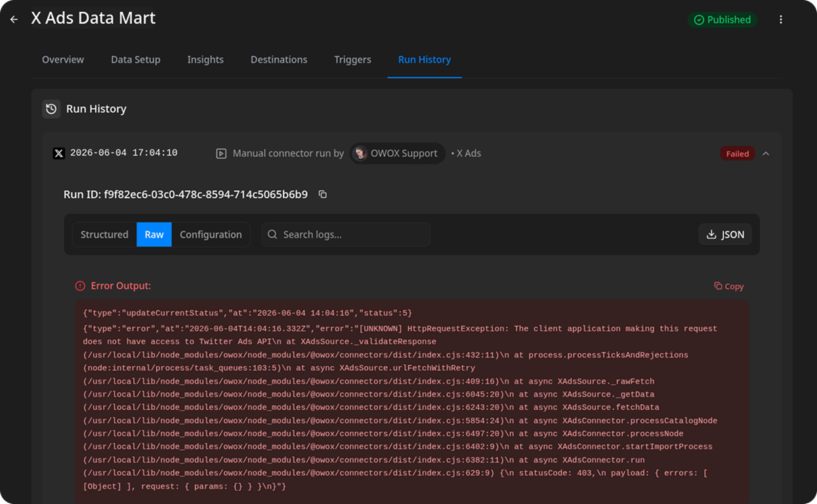Image resolution: width=817 pixels, height=504 pixels.
Task: Go to the Destinations tab
Action: pyautogui.click(x=279, y=60)
